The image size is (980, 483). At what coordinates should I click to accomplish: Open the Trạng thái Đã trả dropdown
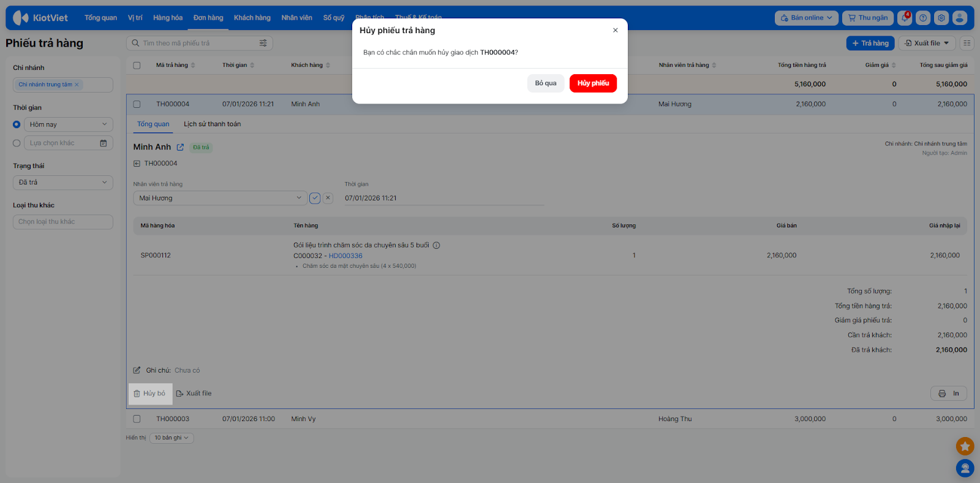tap(63, 183)
